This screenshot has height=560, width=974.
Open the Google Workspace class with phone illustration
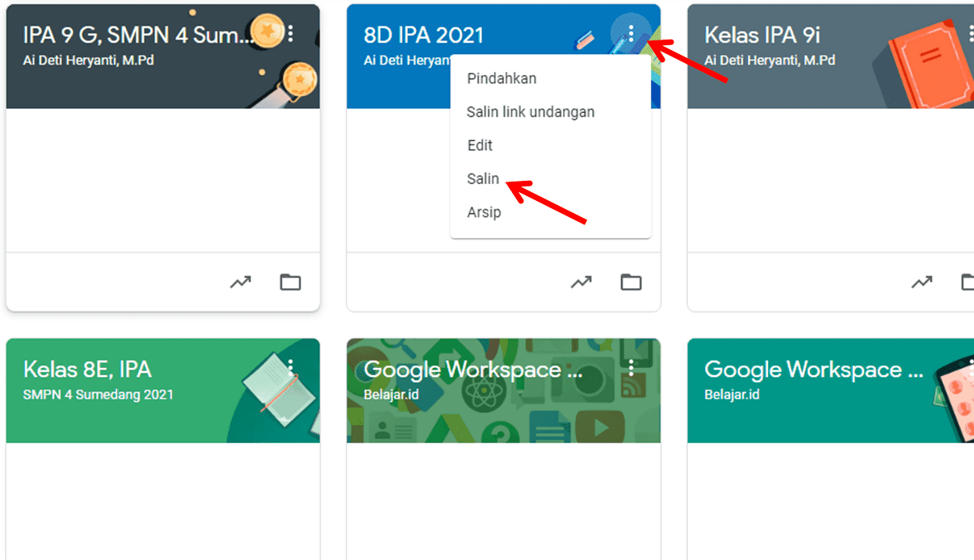(814, 370)
